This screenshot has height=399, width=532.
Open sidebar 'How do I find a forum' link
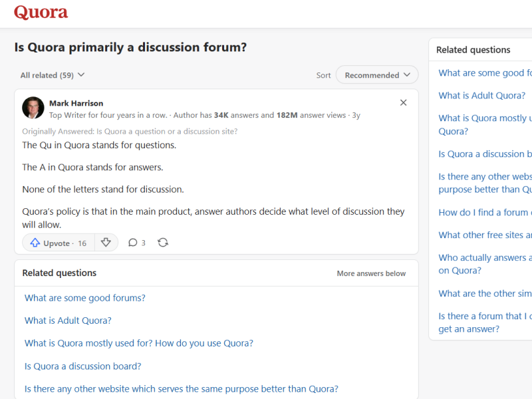click(x=485, y=212)
